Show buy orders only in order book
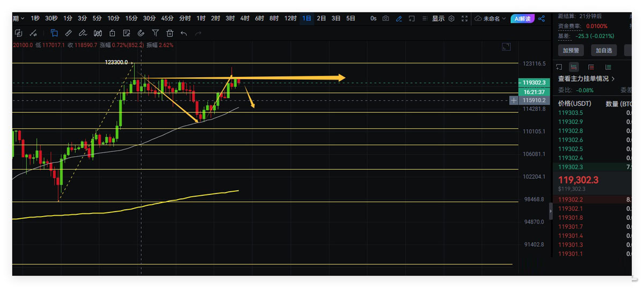The width and height of the screenshot is (644, 288). (608, 67)
